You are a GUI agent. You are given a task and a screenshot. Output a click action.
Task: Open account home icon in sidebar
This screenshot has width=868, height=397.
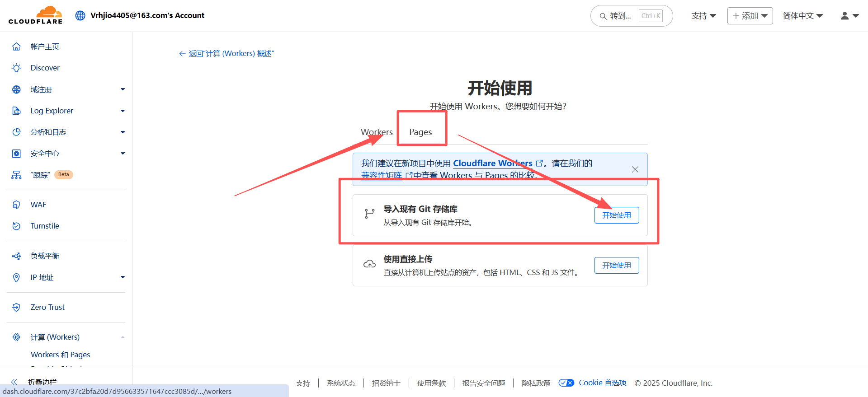(x=16, y=47)
